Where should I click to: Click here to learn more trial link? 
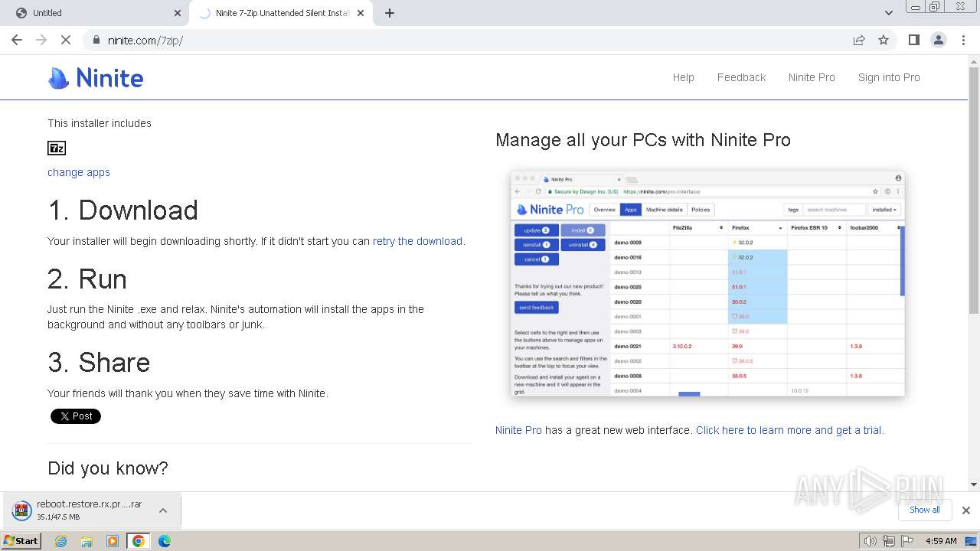(789, 430)
